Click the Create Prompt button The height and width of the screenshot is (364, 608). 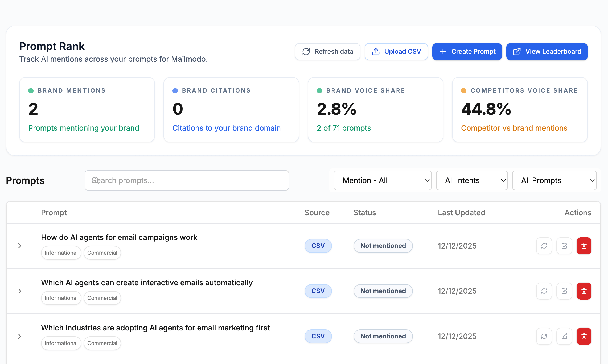467,51
